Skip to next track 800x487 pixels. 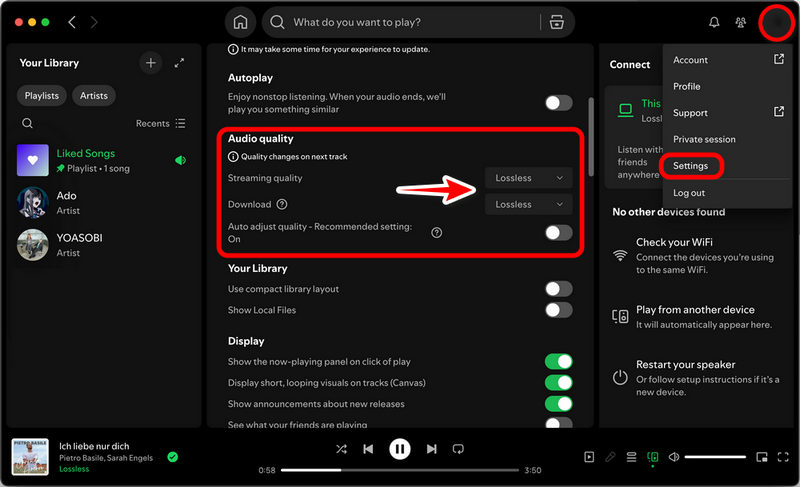[431, 449]
